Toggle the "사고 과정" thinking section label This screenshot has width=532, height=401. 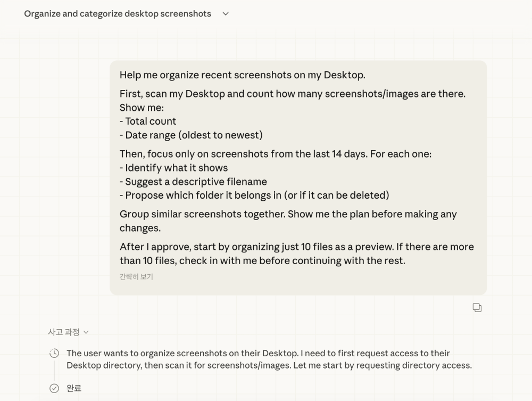[x=64, y=332]
